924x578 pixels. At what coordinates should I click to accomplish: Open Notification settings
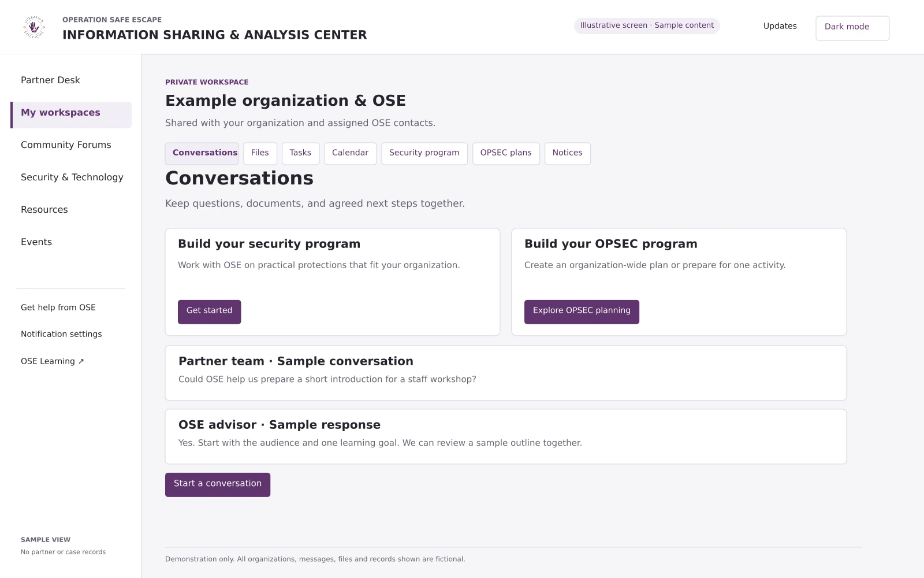pyautogui.click(x=61, y=334)
